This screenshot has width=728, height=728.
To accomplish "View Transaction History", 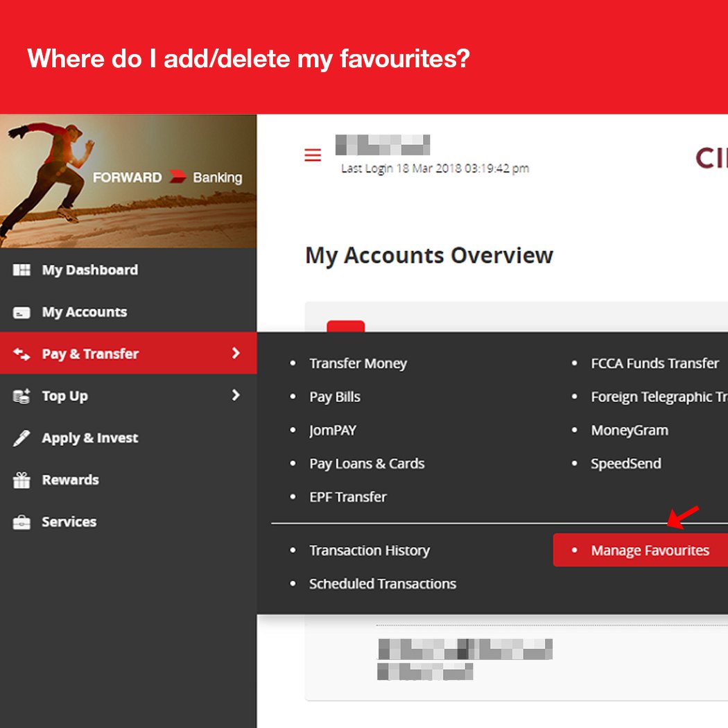I will click(370, 551).
